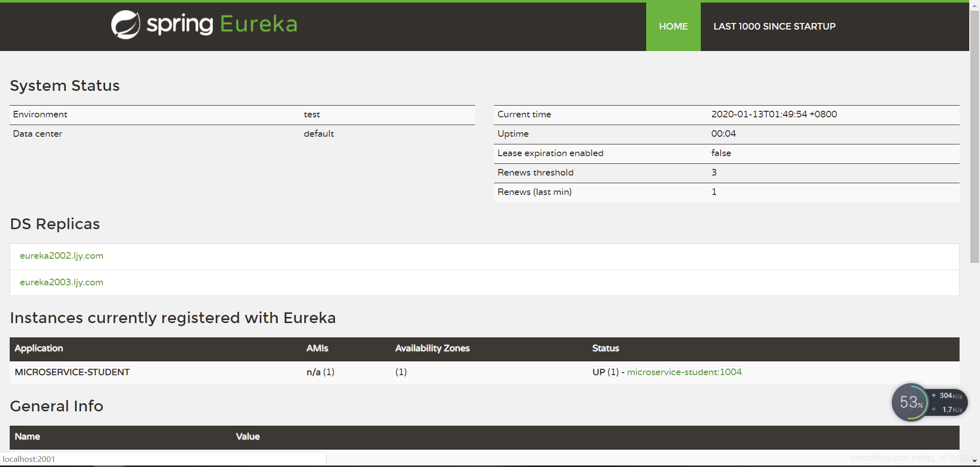Click the UP (1) status text
The height and width of the screenshot is (467, 980).
click(x=605, y=372)
